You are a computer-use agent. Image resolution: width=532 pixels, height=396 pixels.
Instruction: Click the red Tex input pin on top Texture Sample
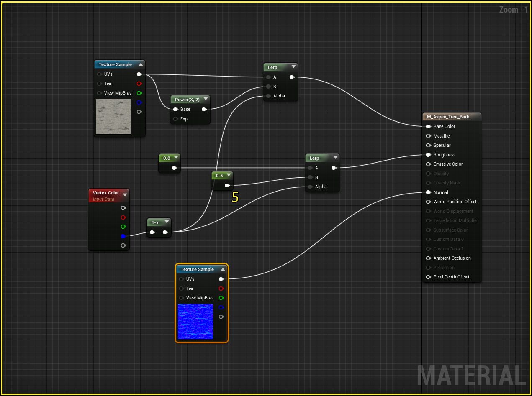click(x=139, y=84)
